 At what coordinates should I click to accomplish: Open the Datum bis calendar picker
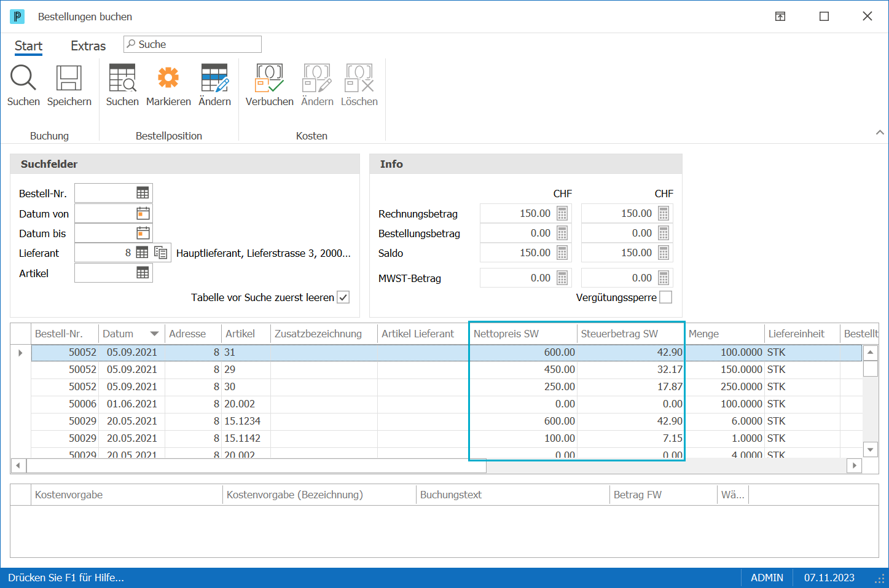(143, 233)
